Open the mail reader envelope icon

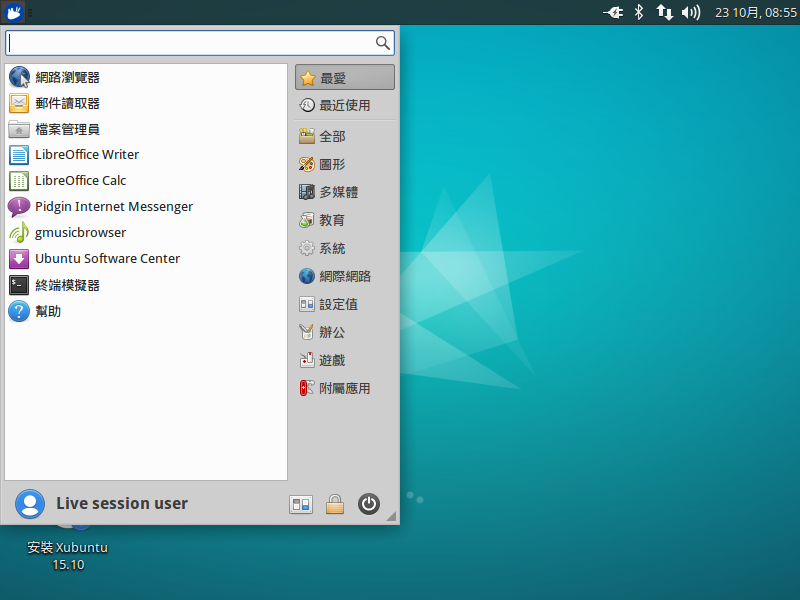click(19, 104)
